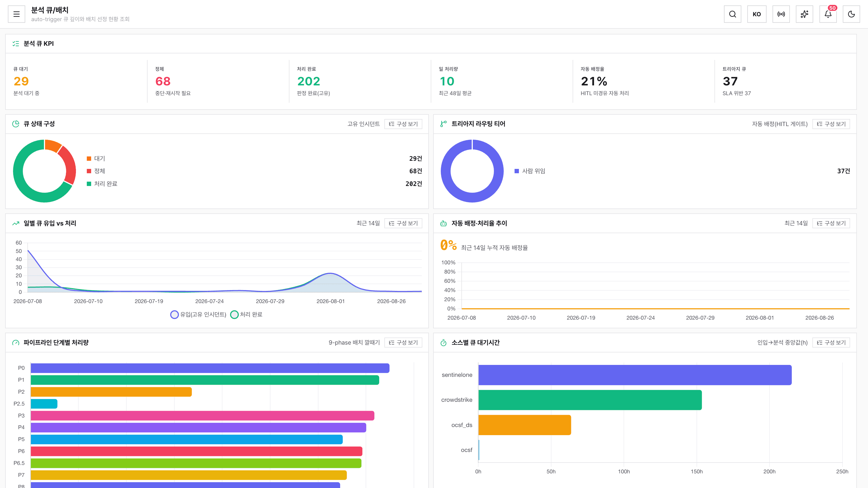Click the 일별 큐 유입 vs 처리 trend icon
The height and width of the screenshot is (488, 868).
(x=15, y=223)
